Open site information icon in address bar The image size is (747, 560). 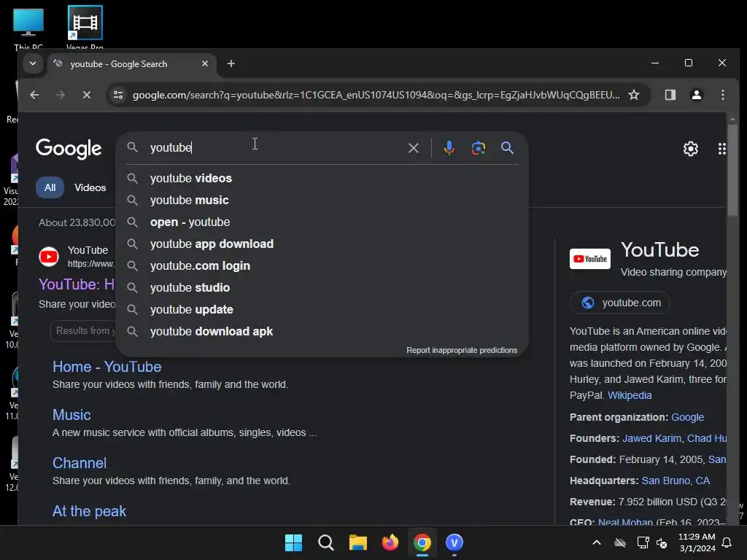tap(118, 95)
